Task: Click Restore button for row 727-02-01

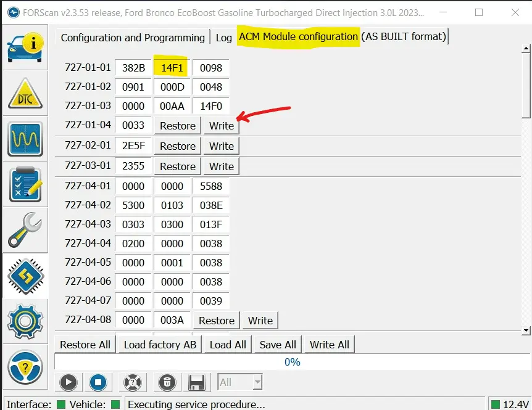Action: pos(178,146)
